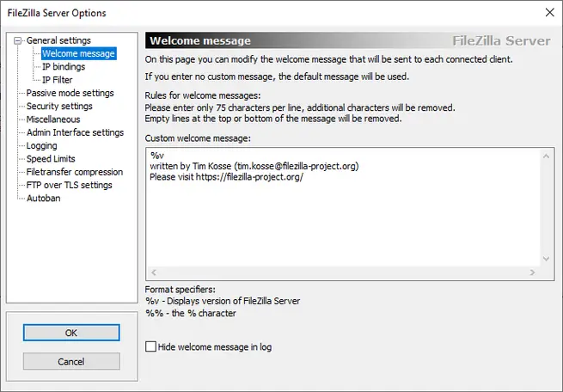Click the message box scroll up arrow

pos(546,156)
